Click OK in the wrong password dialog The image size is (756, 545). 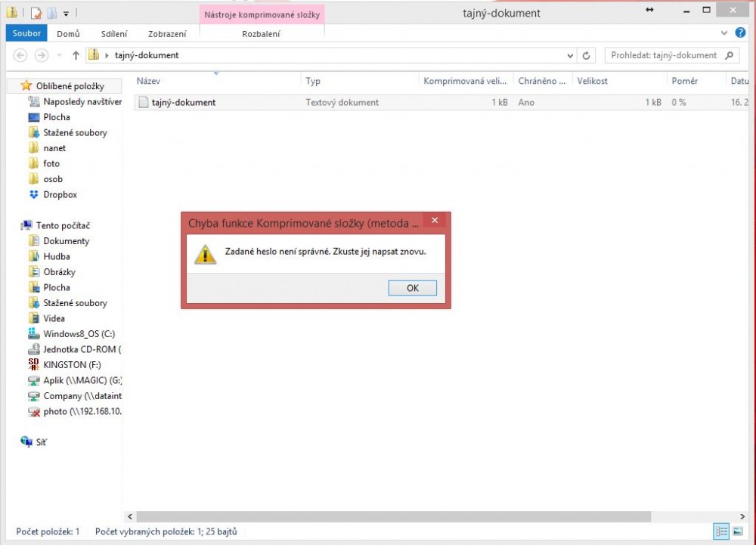pyautogui.click(x=412, y=288)
